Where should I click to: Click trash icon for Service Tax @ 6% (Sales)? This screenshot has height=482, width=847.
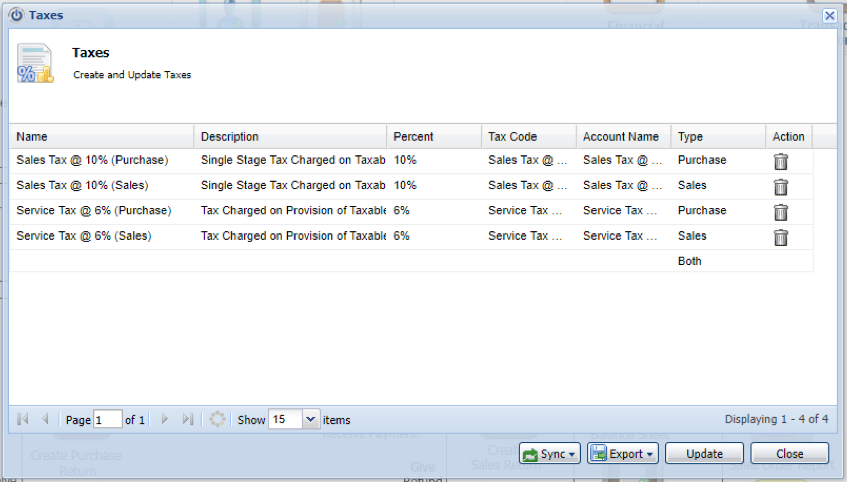[x=781, y=237]
